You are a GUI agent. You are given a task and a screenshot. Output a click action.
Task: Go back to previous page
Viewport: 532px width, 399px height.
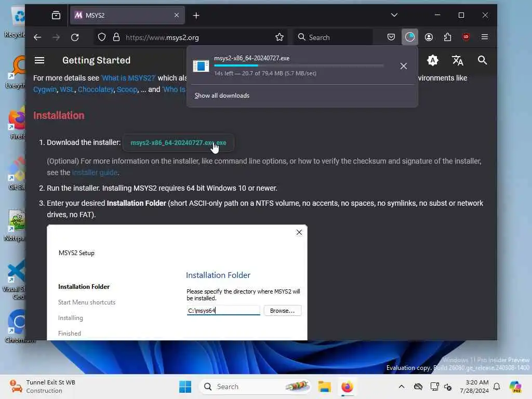coord(37,37)
